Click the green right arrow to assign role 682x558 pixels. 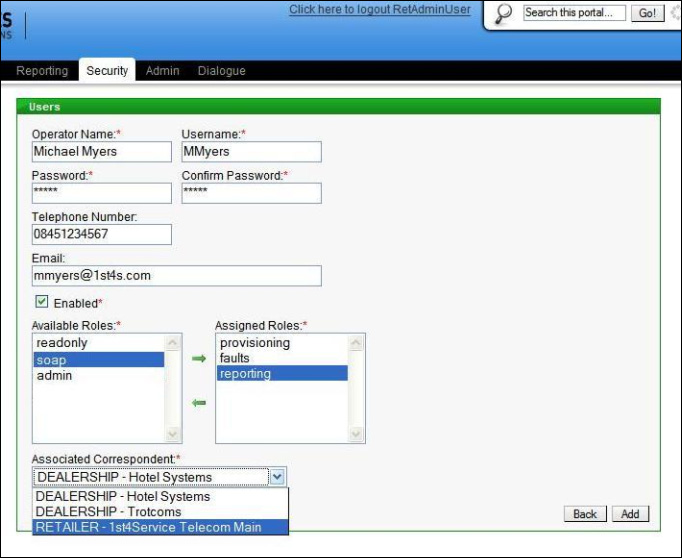[x=198, y=358]
